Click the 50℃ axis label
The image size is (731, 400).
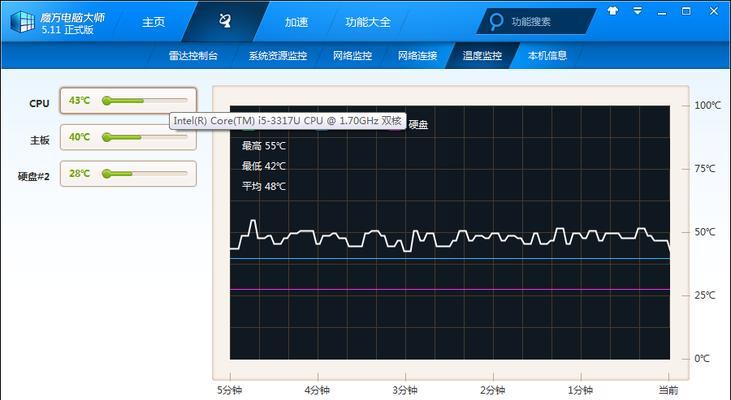point(705,232)
